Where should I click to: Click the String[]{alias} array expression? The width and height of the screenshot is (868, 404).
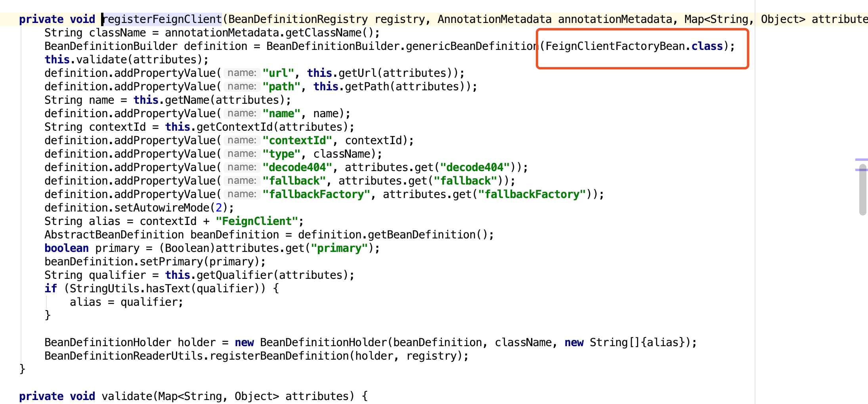pyautogui.click(x=637, y=342)
